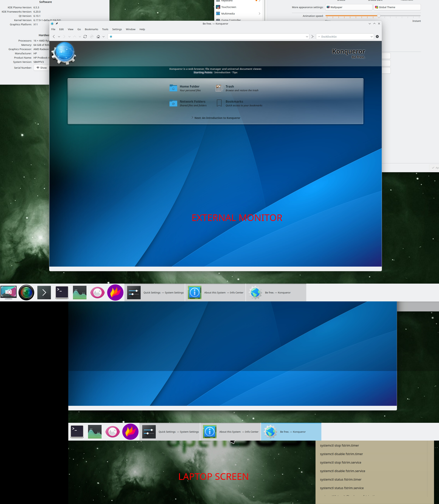Image resolution: width=439 pixels, height=504 pixels.
Task: Show the hidden Serial Number
Action: pyautogui.click(x=42, y=68)
